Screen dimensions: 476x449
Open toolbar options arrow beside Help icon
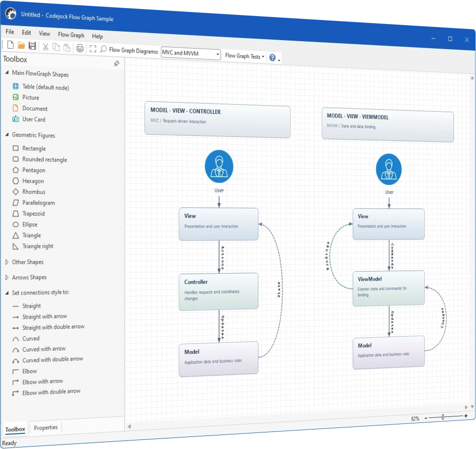click(279, 60)
